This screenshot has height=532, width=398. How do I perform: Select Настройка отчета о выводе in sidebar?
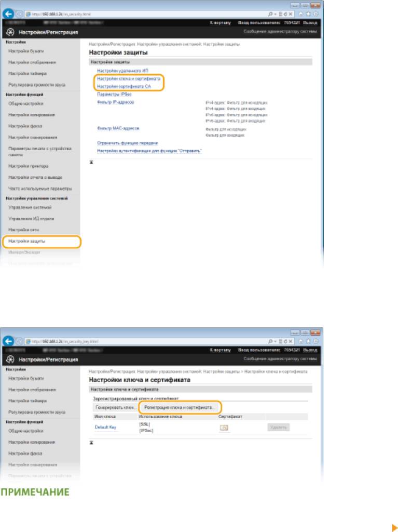click(x=35, y=177)
